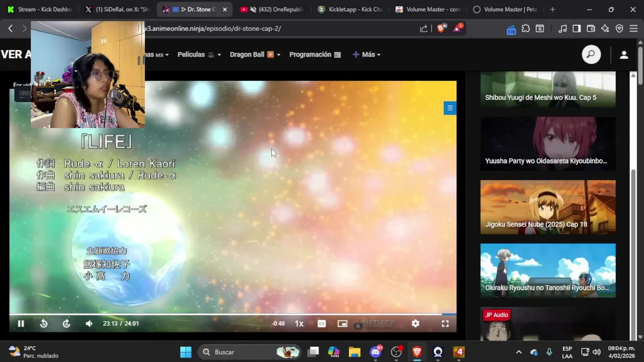Open the user account icon

(624, 55)
